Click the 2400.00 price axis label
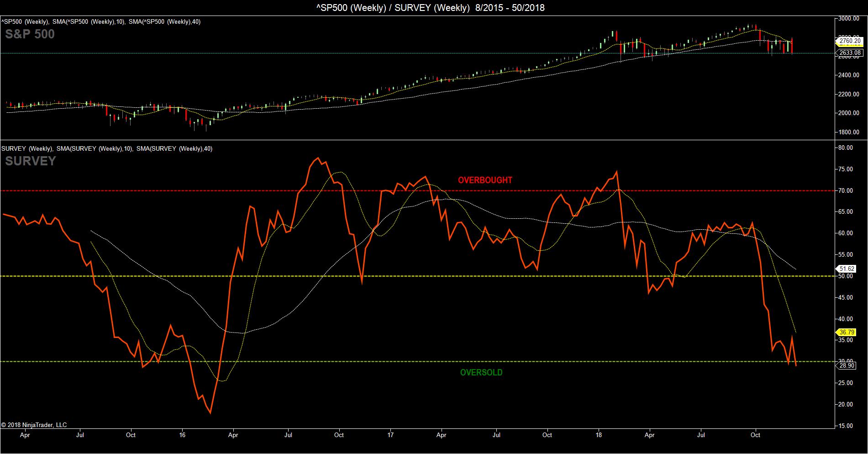The image size is (868, 454). 849,75
